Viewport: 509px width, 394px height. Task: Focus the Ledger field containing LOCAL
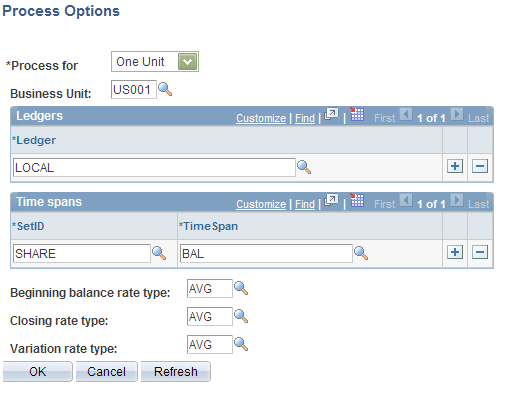pyautogui.click(x=154, y=167)
